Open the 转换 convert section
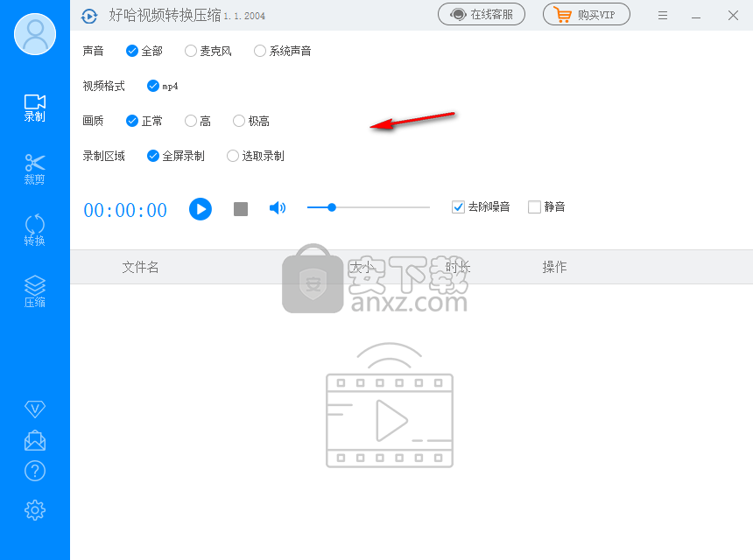This screenshot has height=560, width=753. (34, 231)
